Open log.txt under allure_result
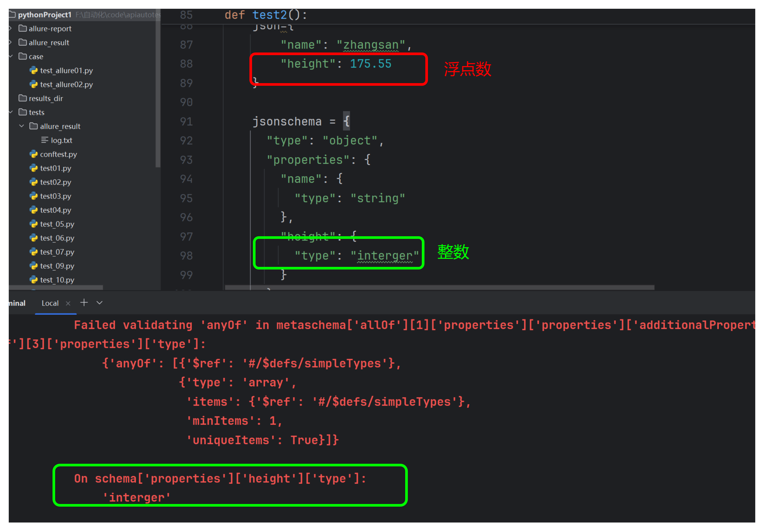The height and width of the screenshot is (532, 764). pos(61,140)
